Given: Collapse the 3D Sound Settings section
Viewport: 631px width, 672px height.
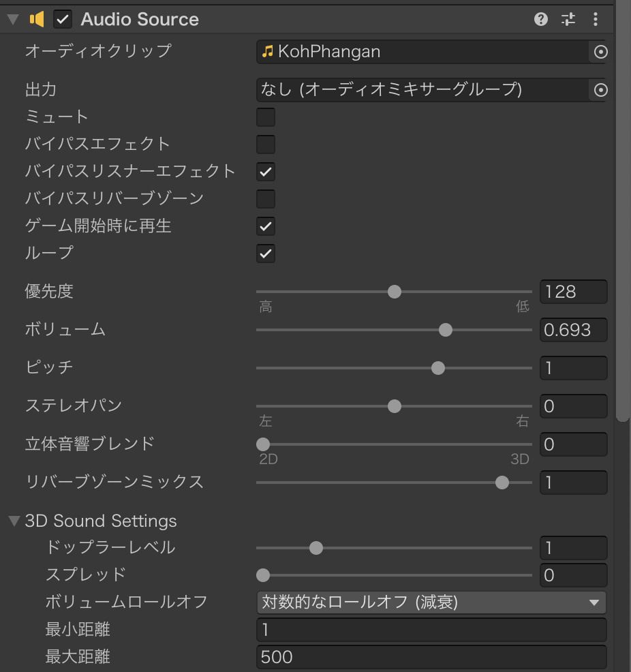Looking at the screenshot, I should point(14,521).
